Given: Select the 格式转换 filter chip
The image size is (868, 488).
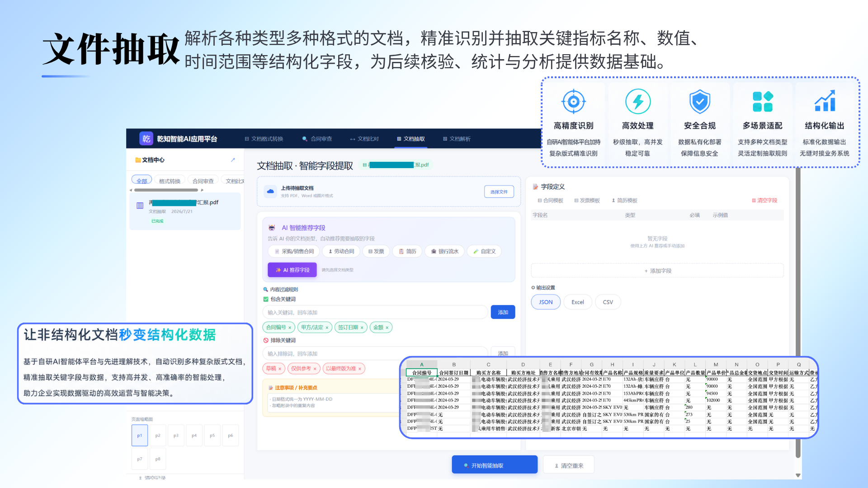Looking at the screenshot, I should coord(170,181).
